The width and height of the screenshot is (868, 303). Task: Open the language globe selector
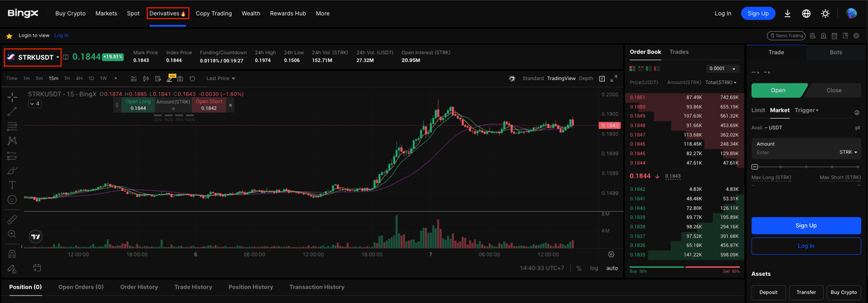(x=806, y=14)
